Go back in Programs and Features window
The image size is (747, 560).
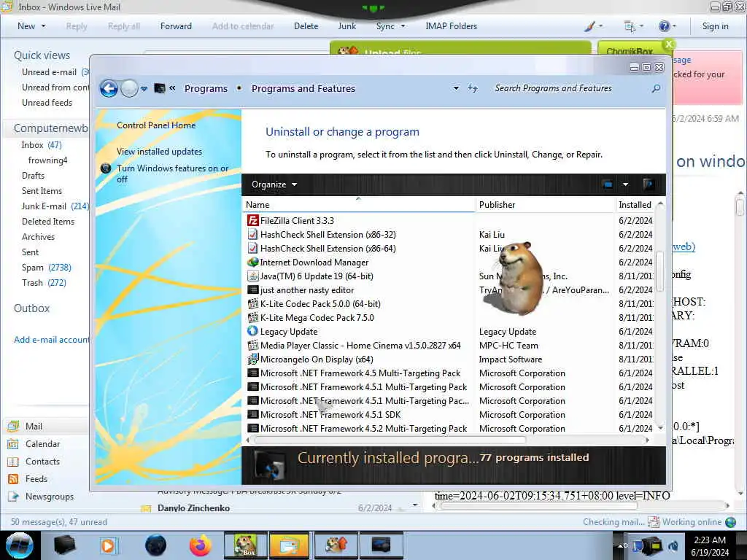(109, 88)
